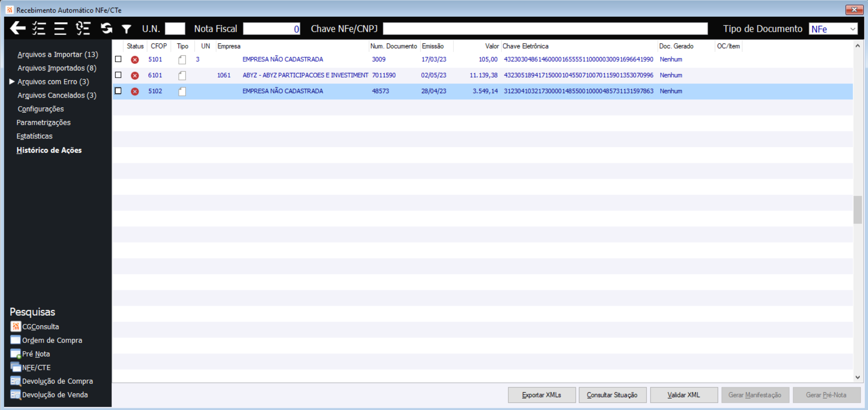Image resolution: width=868 pixels, height=410 pixels.
Task: Click the scrollbar down arrow
Action: point(858,377)
